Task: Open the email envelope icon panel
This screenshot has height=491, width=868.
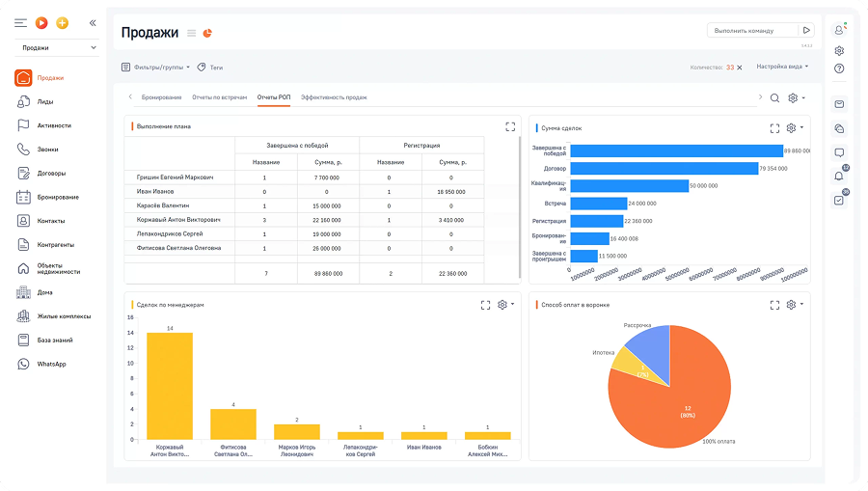Action: (839, 104)
